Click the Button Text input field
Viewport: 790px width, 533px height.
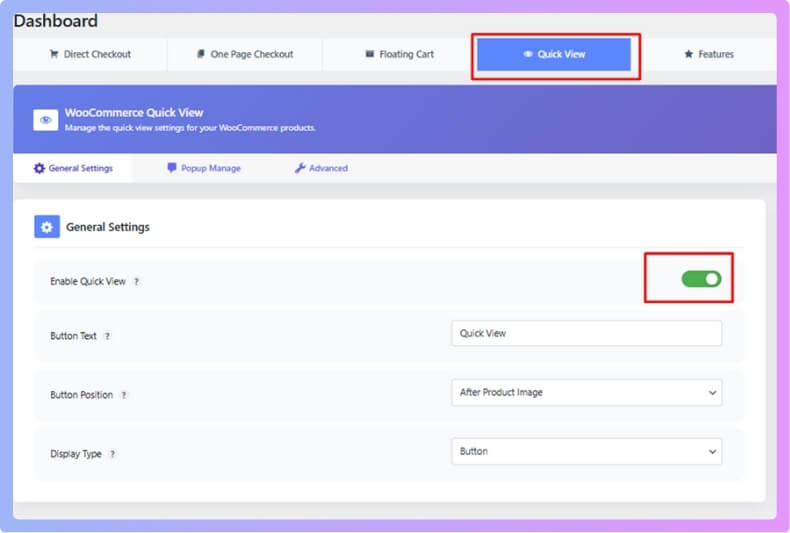point(586,333)
